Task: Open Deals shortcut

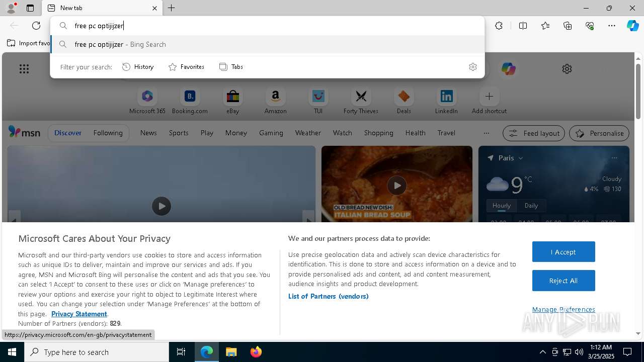Action: coord(404,101)
